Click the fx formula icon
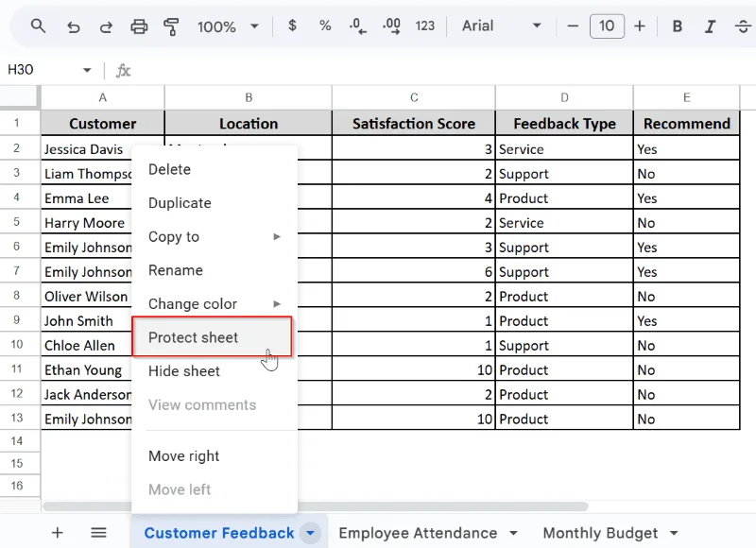The height and width of the screenshot is (548, 756). (123, 71)
